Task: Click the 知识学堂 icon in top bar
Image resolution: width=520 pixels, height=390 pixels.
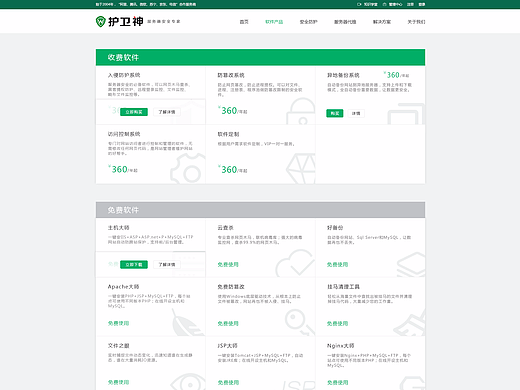Action: (x=359, y=4)
